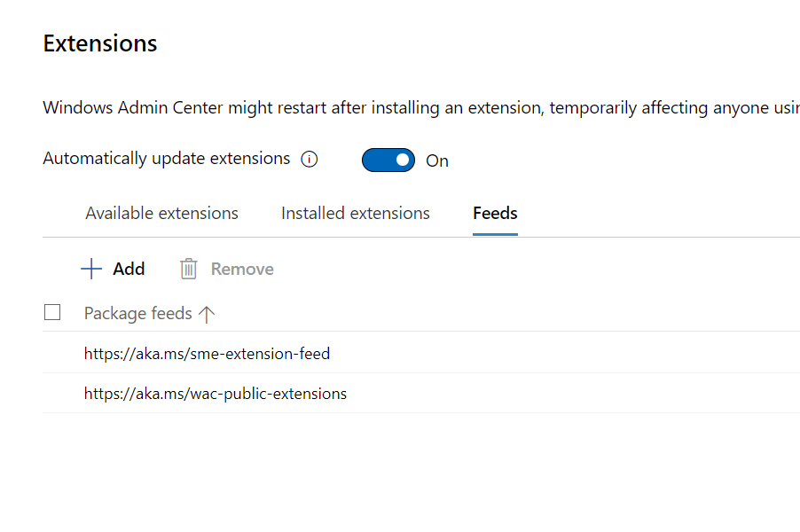Image resolution: width=800 pixels, height=532 pixels.
Task: Click the Extensions page heading
Action: click(x=100, y=43)
